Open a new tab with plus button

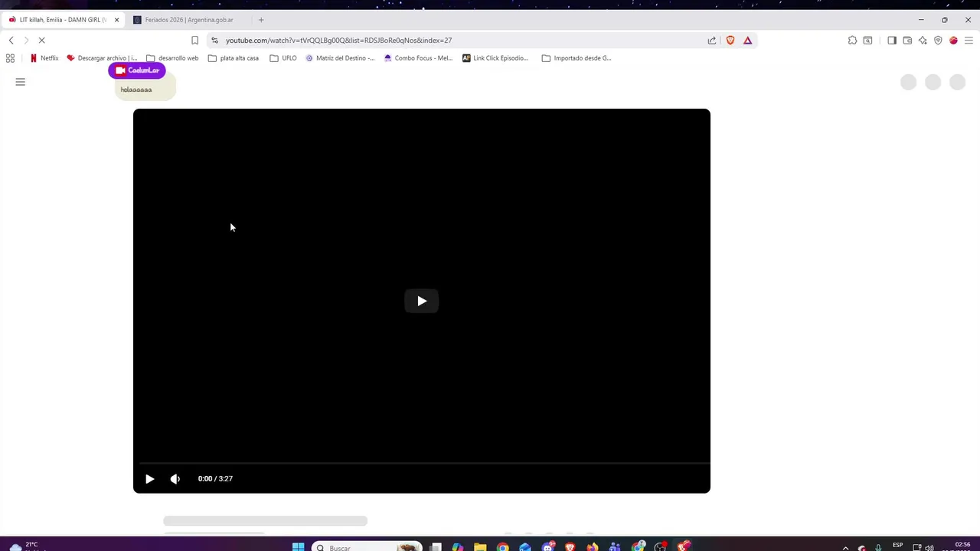(261, 20)
